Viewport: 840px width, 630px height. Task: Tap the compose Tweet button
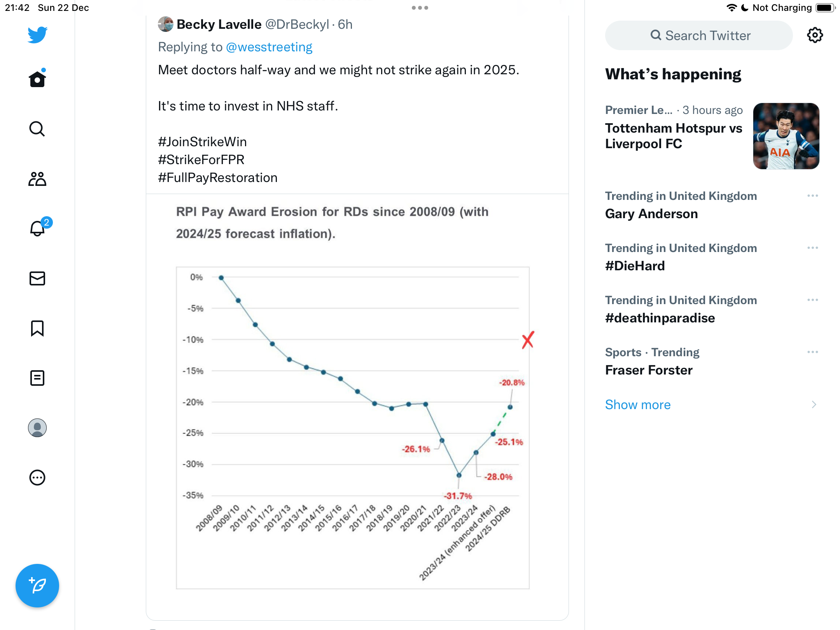click(37, 586)
